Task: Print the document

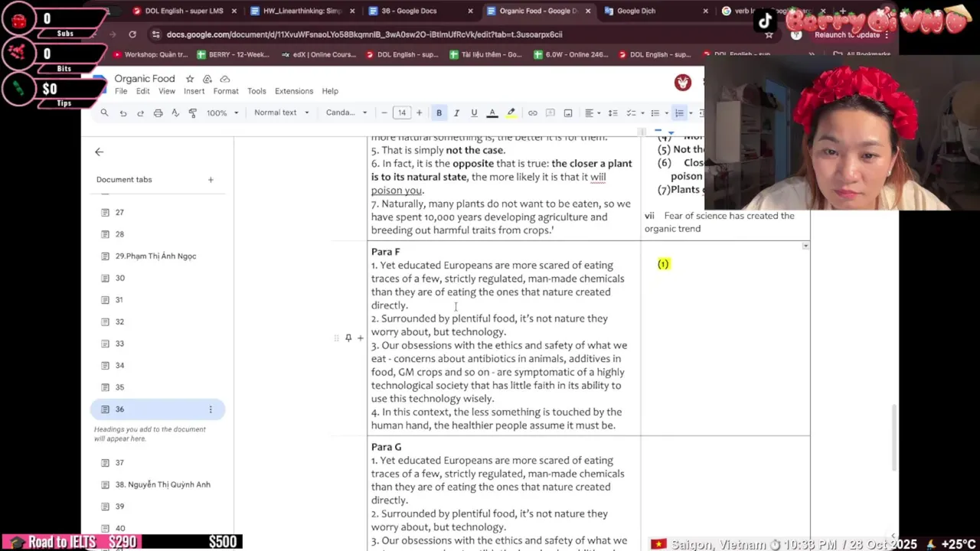Action: [158, 112]
